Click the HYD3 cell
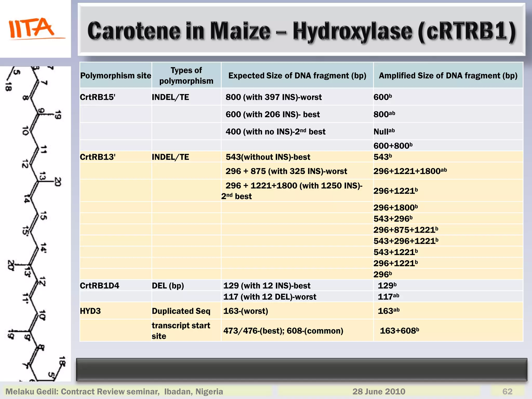 point(116,311)
